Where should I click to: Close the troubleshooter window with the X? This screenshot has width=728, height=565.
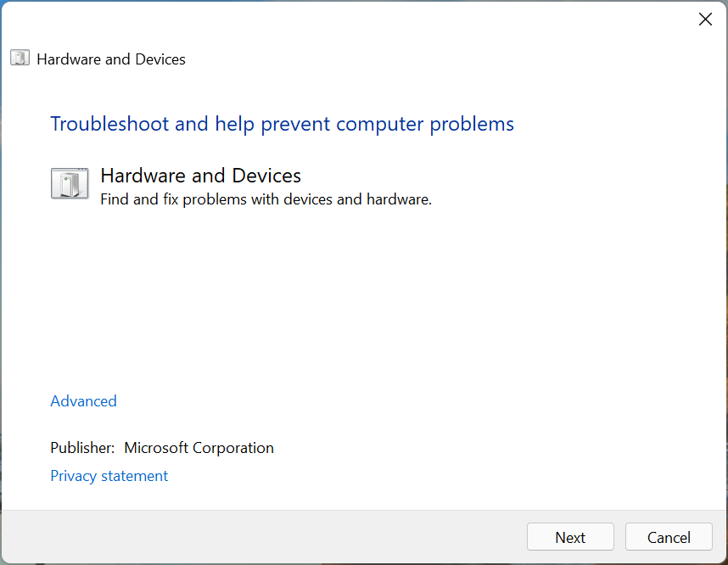pyautogui.click(x=705, y=19)
